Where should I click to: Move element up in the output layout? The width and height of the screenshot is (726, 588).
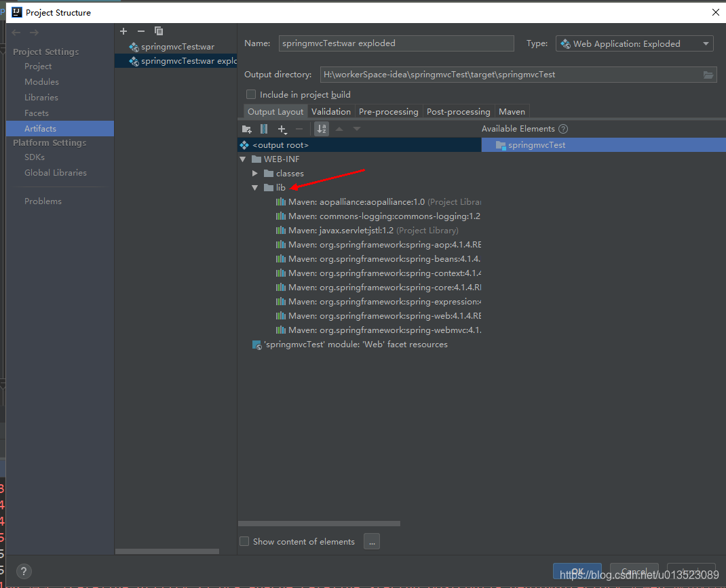click(339, 129)
